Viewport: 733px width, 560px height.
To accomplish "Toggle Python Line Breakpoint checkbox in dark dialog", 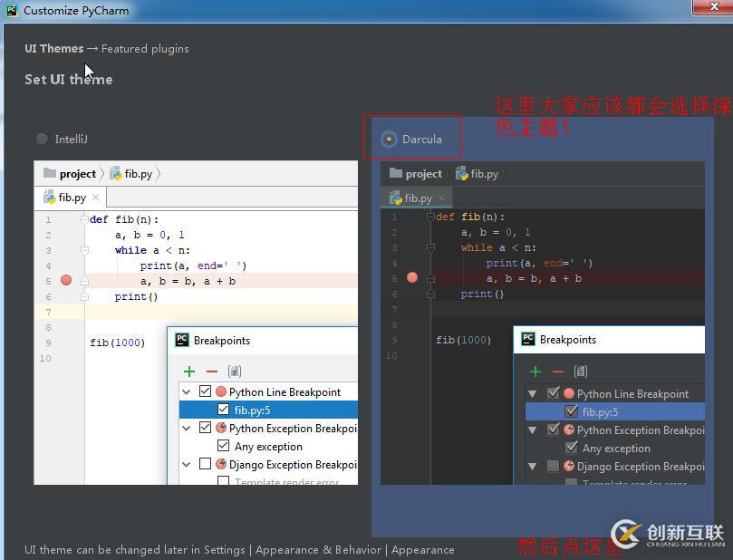I will coord(553,393).
